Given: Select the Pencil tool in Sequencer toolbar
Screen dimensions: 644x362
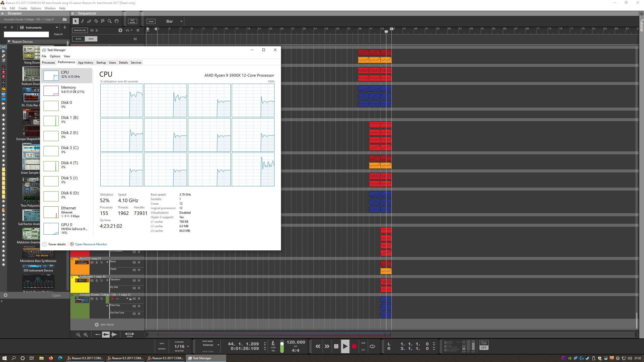Looking at the screenshot, I should pyautogui.click(x=82, y=21).
